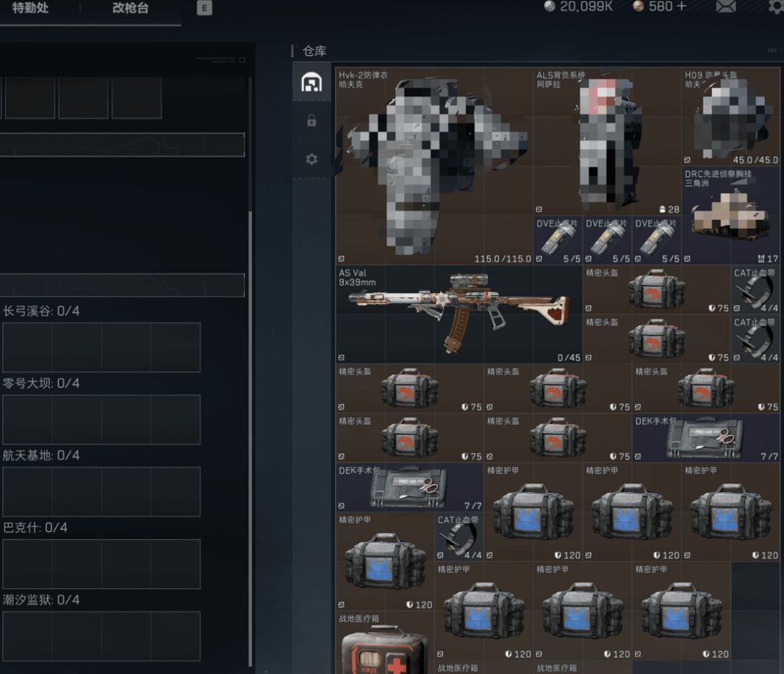Image resolution: width=784 pixels, height=674 pixels.
Task: Click first empty slot under 零号大坝
Action: [27, 419]
